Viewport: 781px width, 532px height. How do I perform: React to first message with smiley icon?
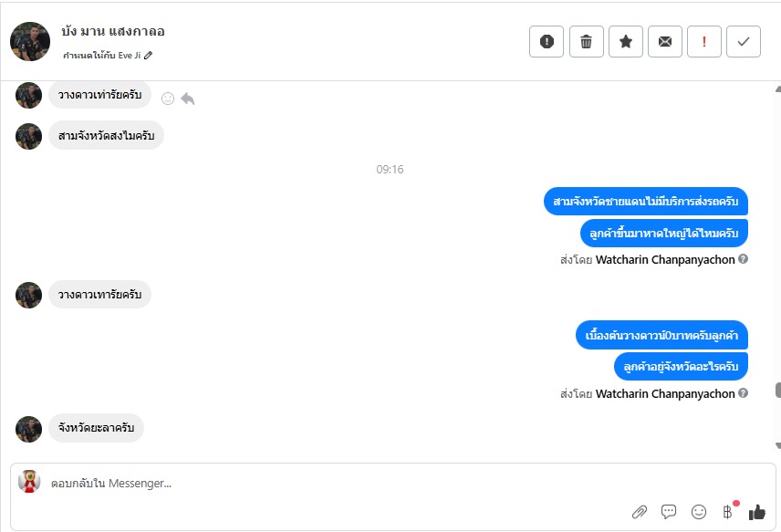[168, 99]
